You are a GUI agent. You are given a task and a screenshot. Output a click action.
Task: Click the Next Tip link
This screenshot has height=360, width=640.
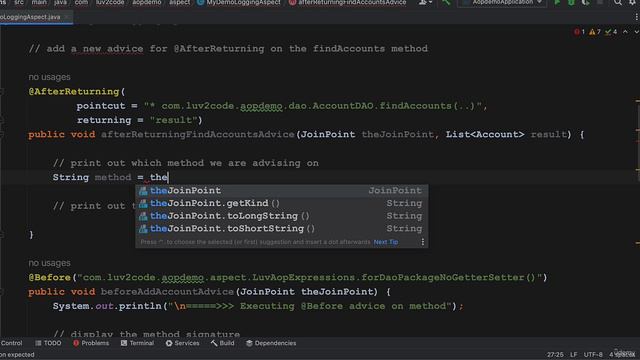[x=386, y=242]
